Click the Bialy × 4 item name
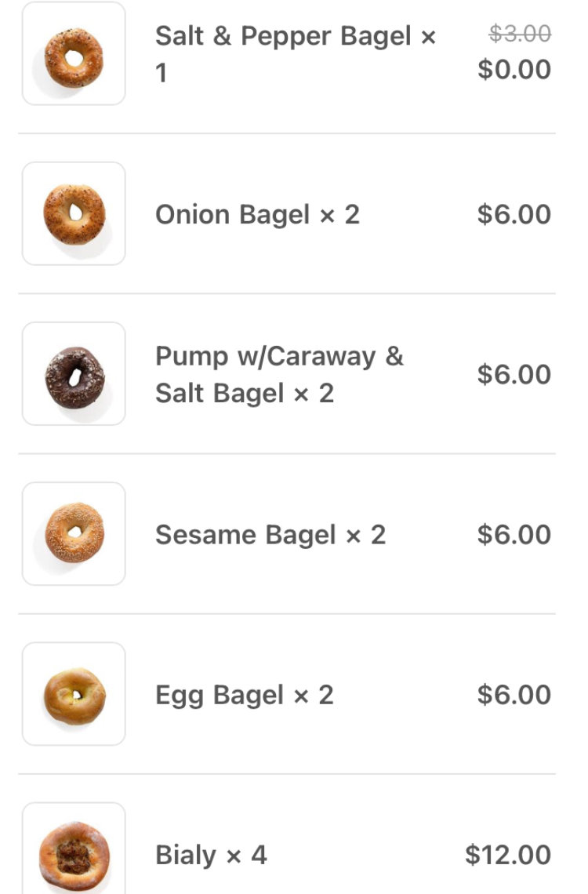588x894 pixels. point(211,854)
